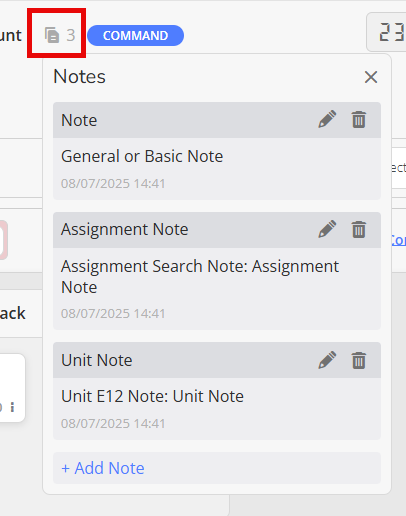Click the + Add Note button

coord(217,468)
